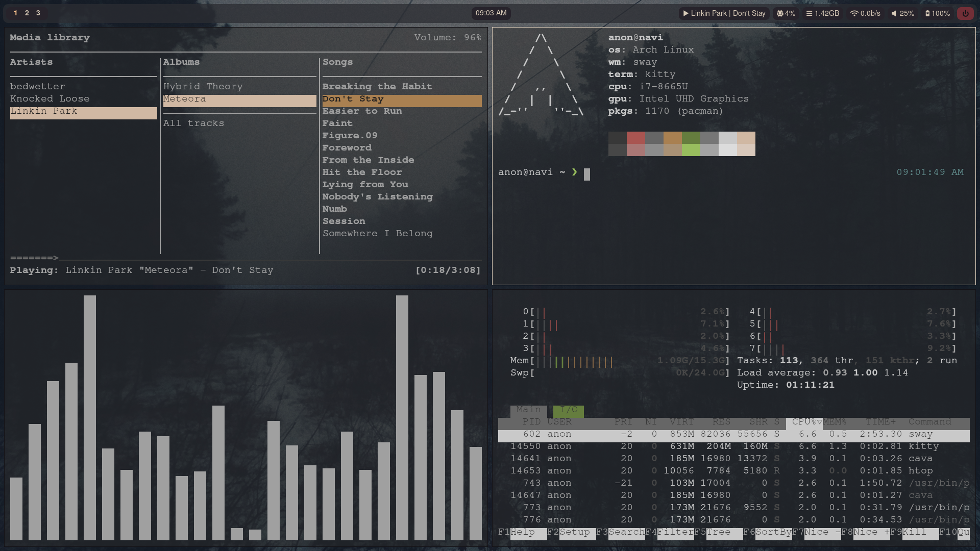980x551 pixels.
Task: Select artist Linkin Park
Action: [84, 113]
